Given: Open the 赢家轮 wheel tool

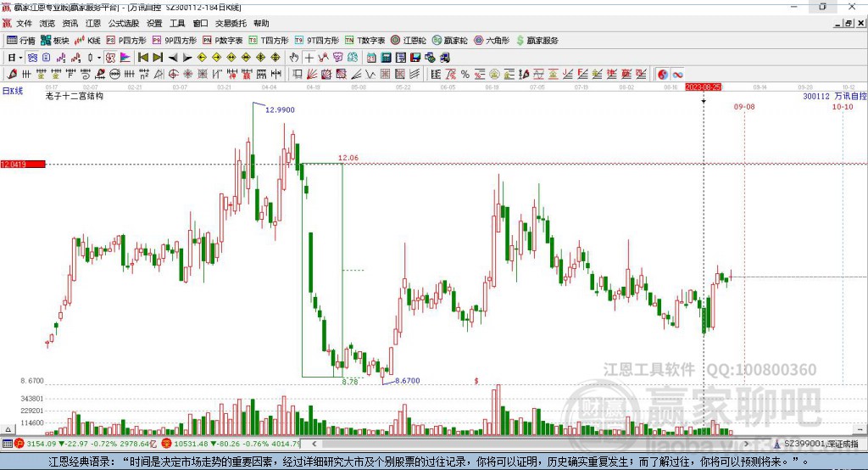Looking at the screenshot, I should 449,41.
